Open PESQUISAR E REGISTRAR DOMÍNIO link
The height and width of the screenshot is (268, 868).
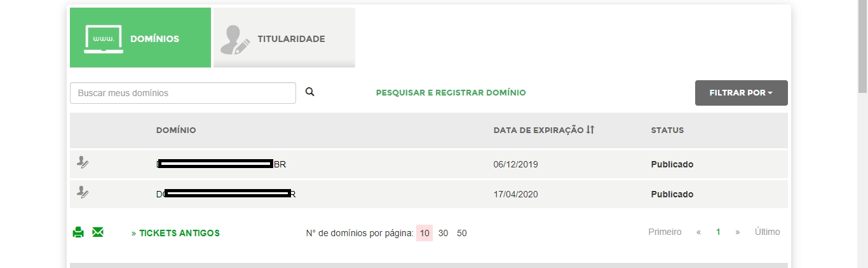point(451,93)
